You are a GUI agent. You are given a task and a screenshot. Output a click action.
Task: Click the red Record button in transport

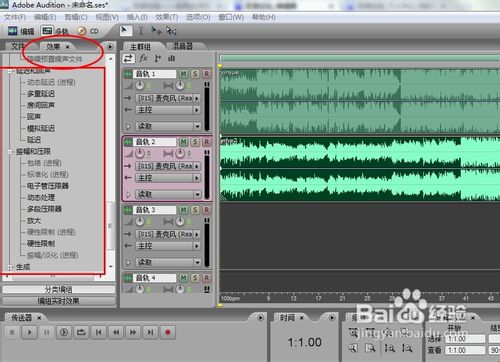click(x=168, y=332)
